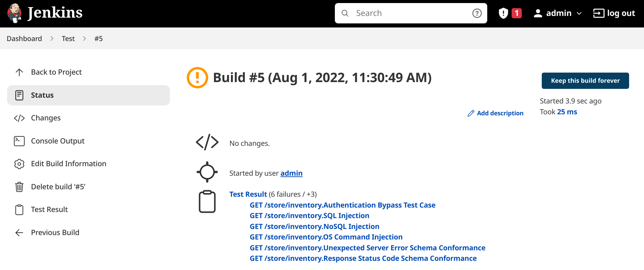644x270 pixels.
Task: Click the orange unstable build status icon
Action: (x=197, y=77)
